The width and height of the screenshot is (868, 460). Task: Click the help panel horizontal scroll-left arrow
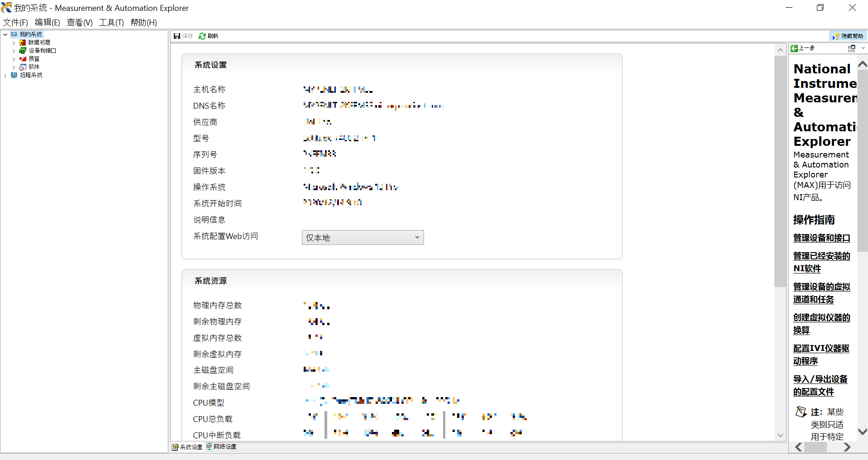tap(799, 447)
